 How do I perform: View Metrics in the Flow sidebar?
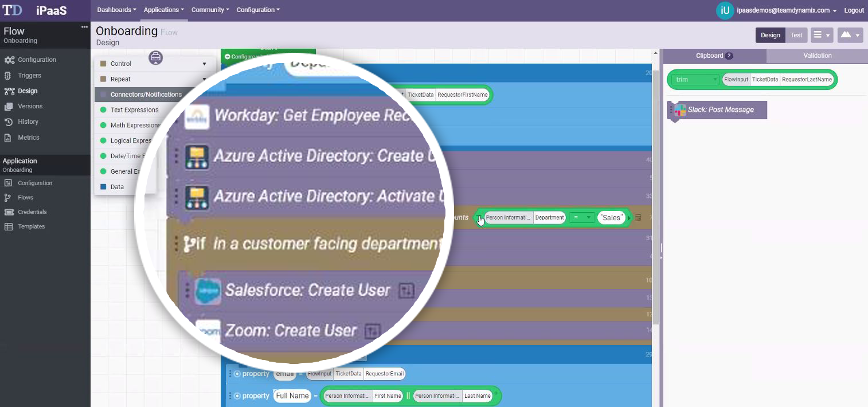[x=28, y=138]
